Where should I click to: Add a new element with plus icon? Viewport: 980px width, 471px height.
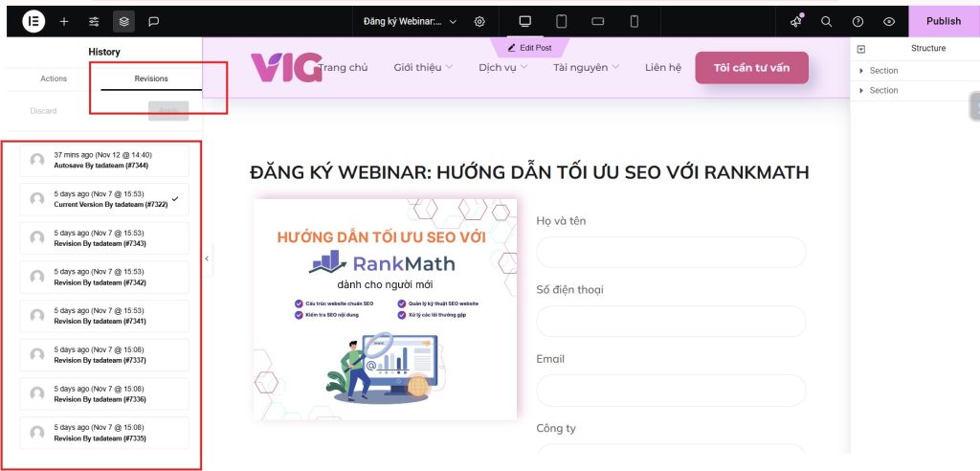click(64, 21)
